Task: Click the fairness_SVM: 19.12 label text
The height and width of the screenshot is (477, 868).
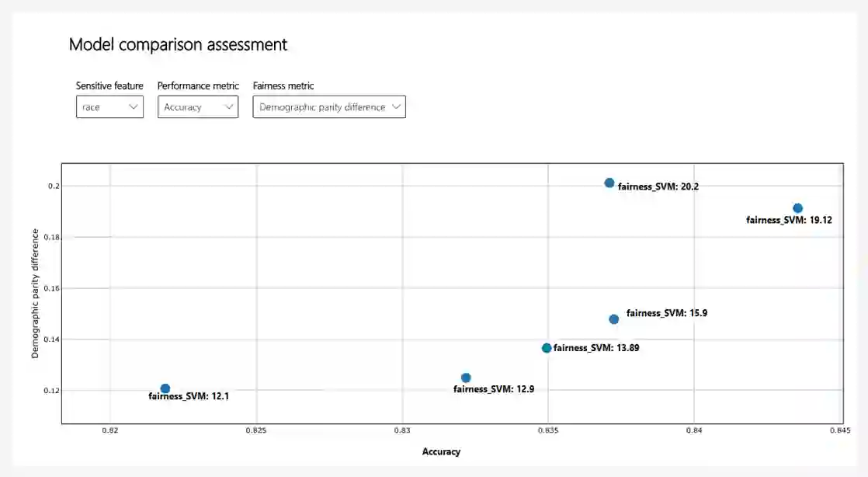Action: point(789,221)
